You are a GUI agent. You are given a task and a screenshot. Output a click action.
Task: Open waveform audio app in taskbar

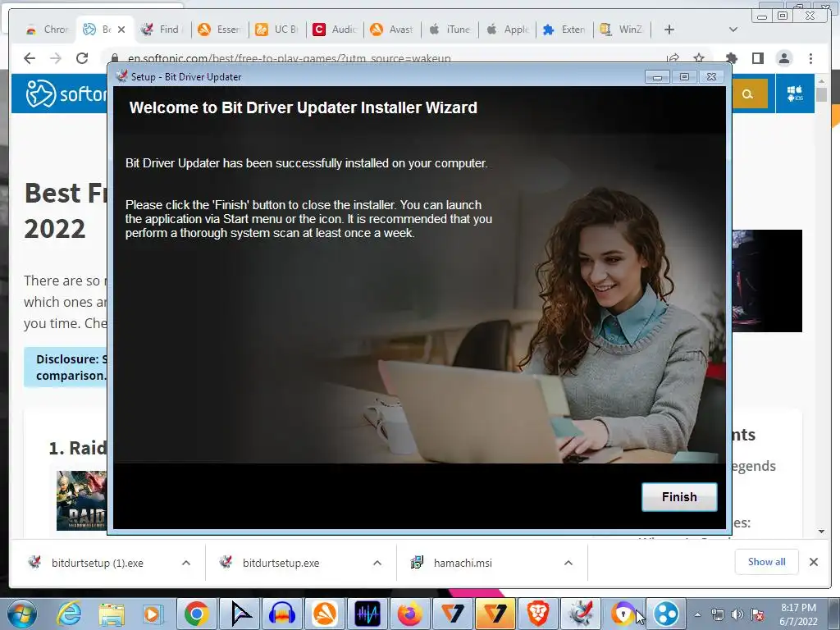[x=367, y=614]
